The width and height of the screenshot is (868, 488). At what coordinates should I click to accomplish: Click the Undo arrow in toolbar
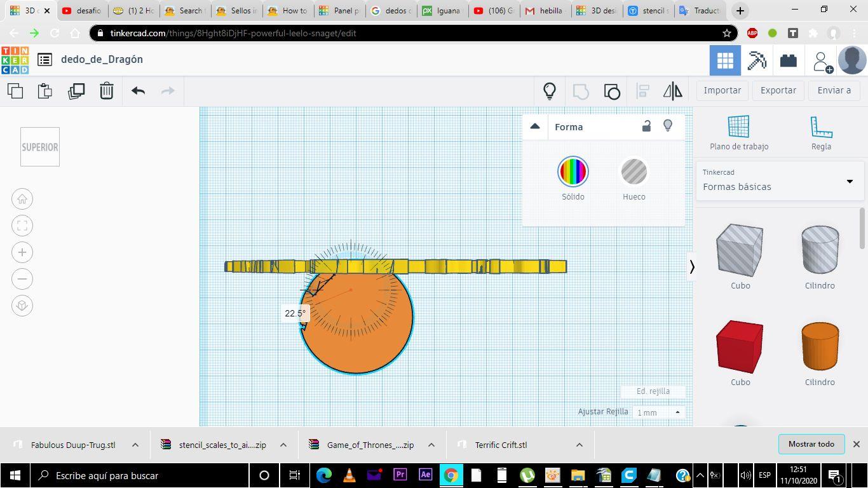click(138, 91)
